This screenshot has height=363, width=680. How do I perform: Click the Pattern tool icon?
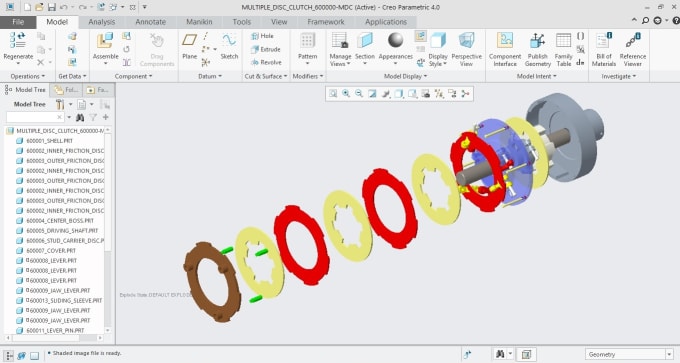click(x=307, y=41)
